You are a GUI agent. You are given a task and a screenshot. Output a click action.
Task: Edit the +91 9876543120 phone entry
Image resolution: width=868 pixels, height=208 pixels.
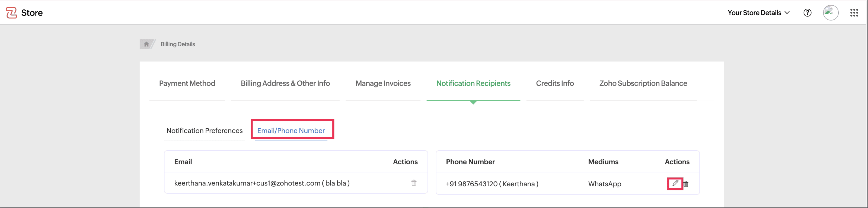[x=675, y=183]
